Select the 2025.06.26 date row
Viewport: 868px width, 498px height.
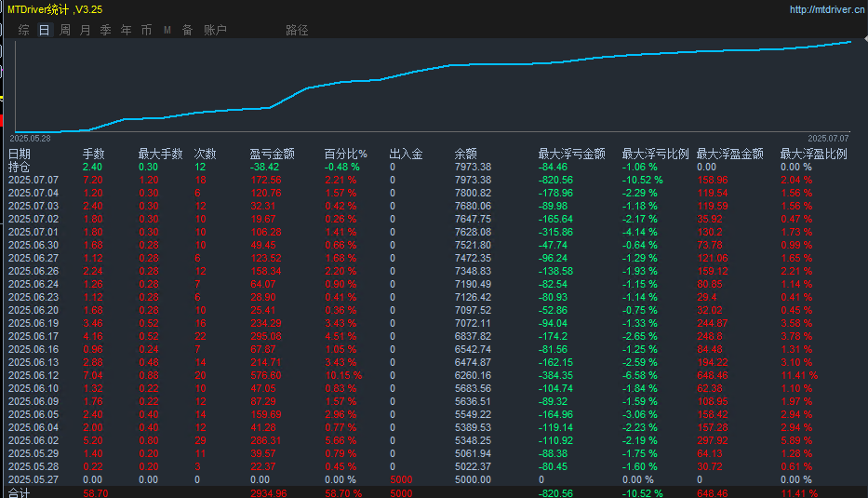tap(33, 271)
